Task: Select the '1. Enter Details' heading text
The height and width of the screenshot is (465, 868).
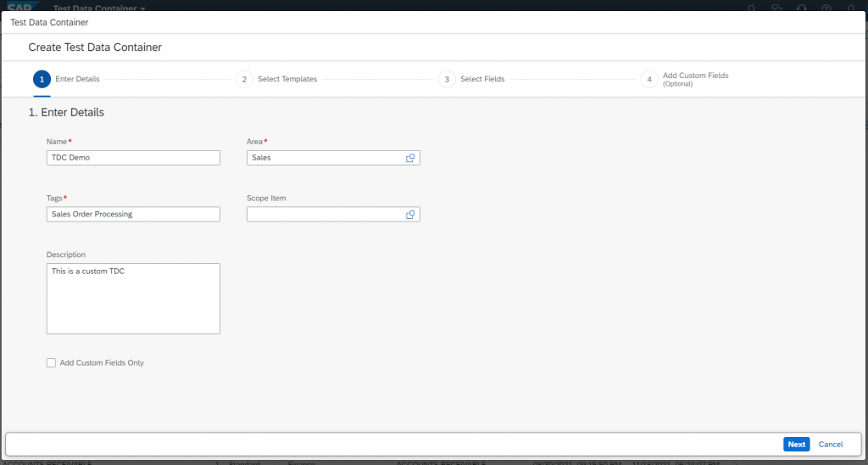Action: 66,113
